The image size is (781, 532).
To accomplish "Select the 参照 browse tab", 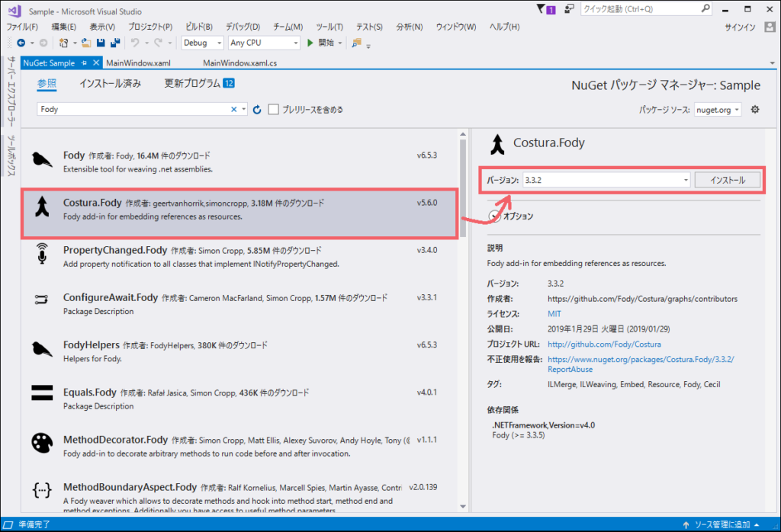I will pos(47,84).
